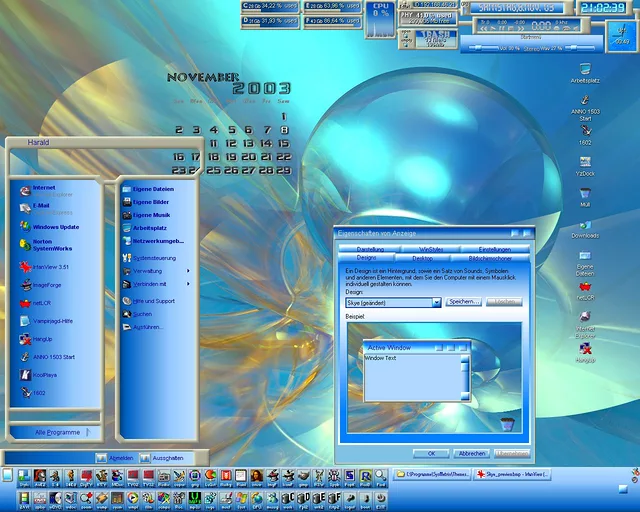This screenshot has width=640, height=512.
Task: Select the HangUp desktop icon
Action: pyautogui.click(x=585, y=351)
